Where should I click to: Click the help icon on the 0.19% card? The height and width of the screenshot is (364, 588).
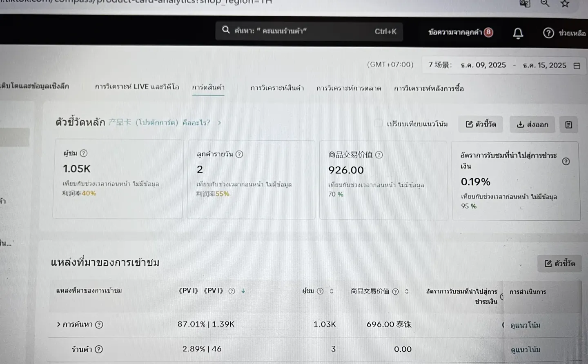click(566, 161)
